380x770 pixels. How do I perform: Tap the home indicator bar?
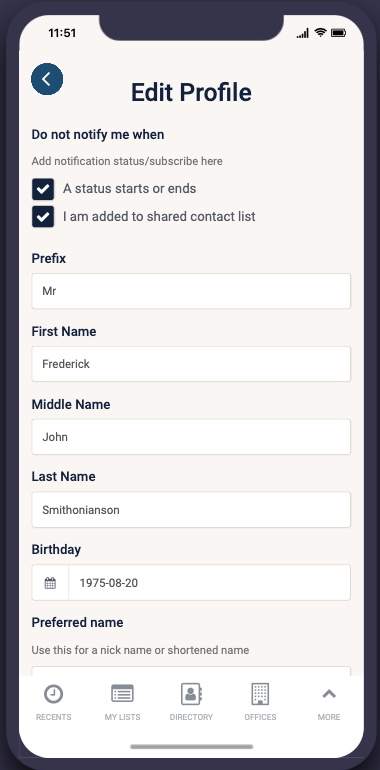[x=191, y=746]
